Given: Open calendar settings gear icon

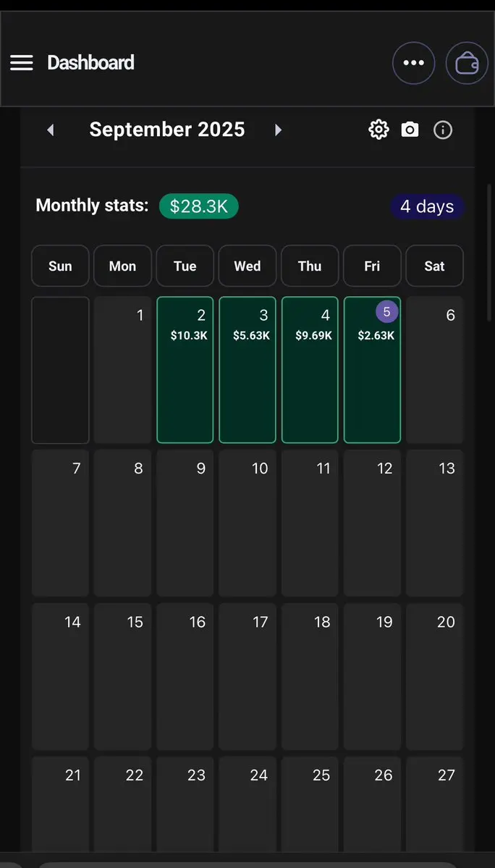Looking at the screenshot, I should pos(379,130).
